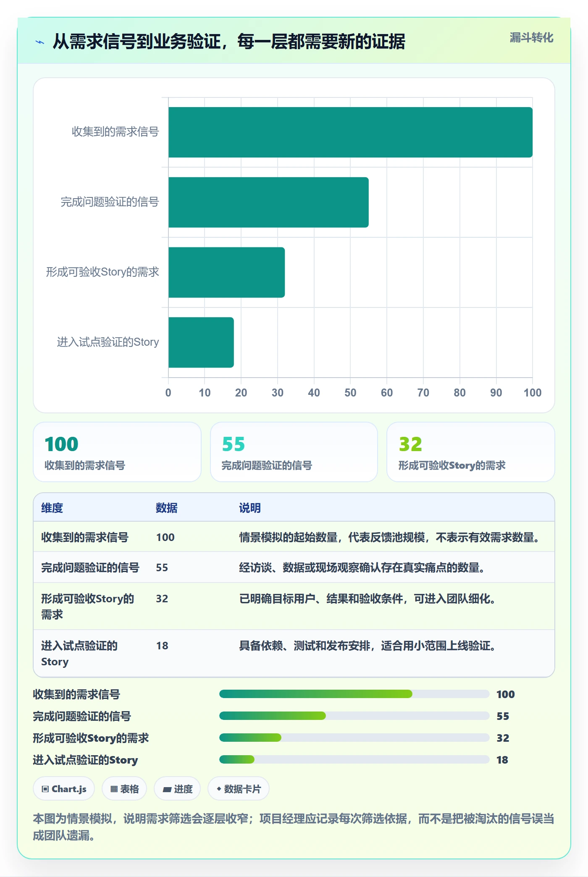This screenshot has width=588, height=877.
Task: Click the footer note starting with 本图为情景模拟
Action: 294,827
